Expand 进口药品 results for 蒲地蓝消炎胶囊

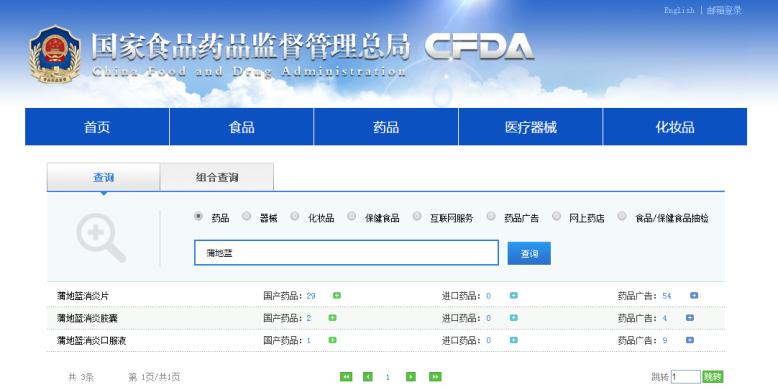tap(514, 318)
